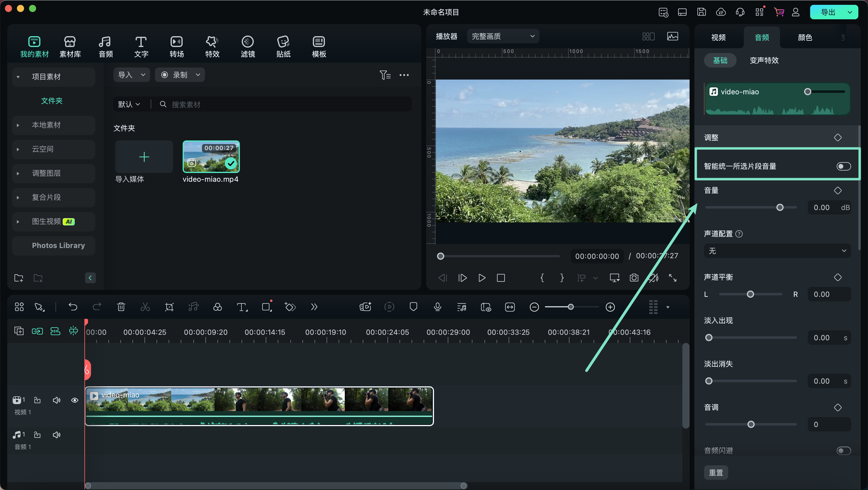The height and width of the screenshot is (490, 868).
Task: Lock the 音频 1 track
Action: (37, 435)
